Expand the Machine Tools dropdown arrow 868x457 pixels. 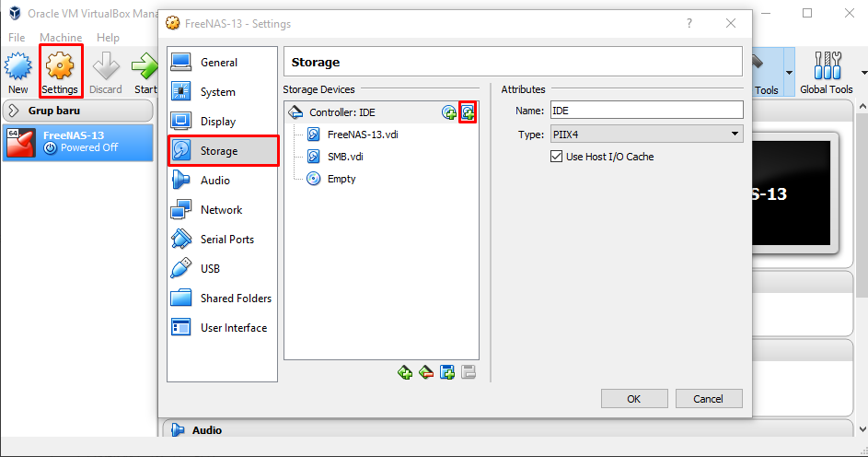point(789,72)
